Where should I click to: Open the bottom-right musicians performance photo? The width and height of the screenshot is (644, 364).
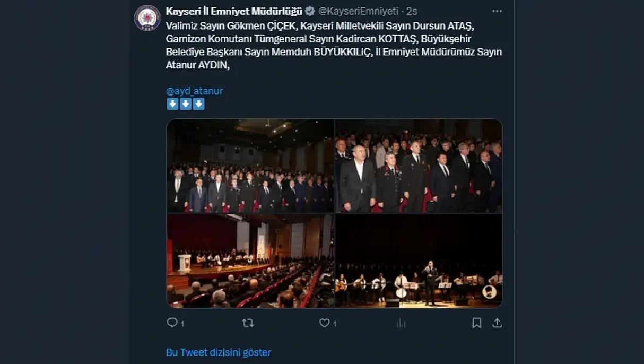419,261
